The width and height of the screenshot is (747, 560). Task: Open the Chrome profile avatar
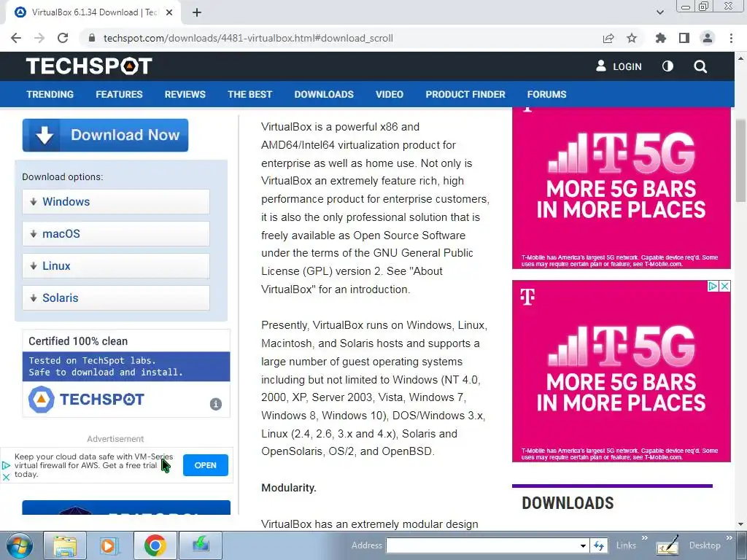click(x=708, y=38)
